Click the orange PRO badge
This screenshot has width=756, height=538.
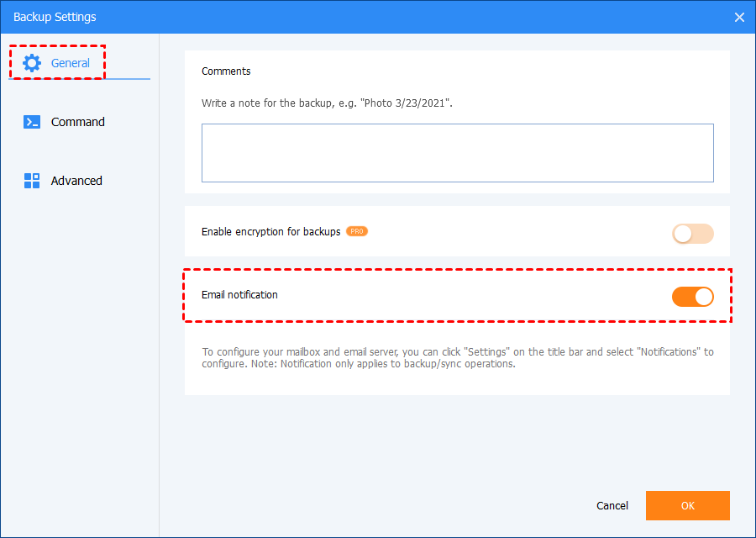(x=357, y=231)
